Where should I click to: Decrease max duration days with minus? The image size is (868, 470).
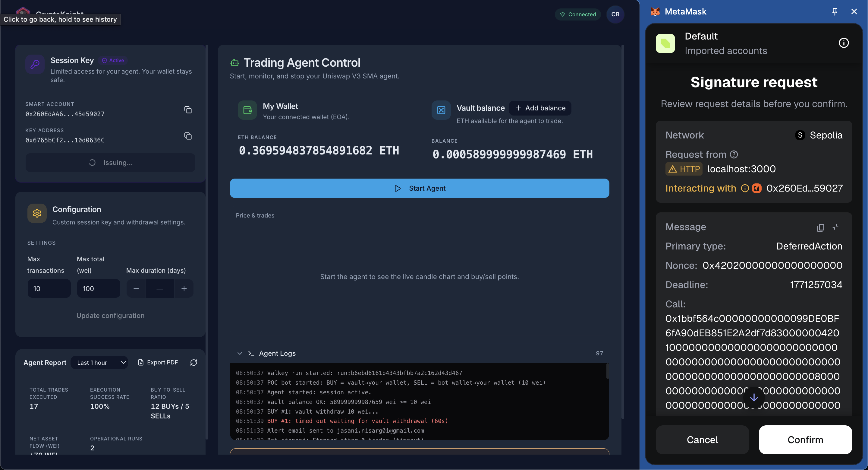click(136, 289)
